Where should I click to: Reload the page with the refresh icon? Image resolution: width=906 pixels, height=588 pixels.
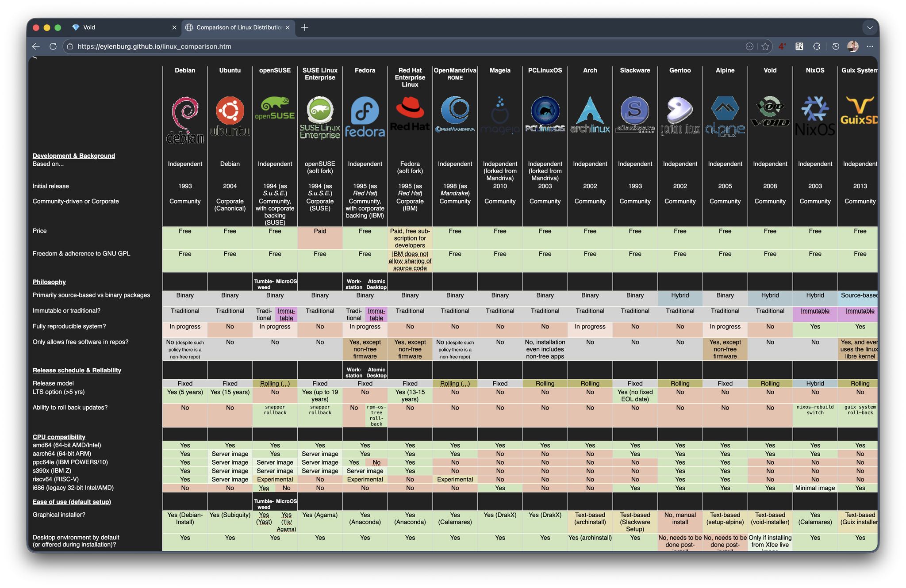[x=53, y=46]
